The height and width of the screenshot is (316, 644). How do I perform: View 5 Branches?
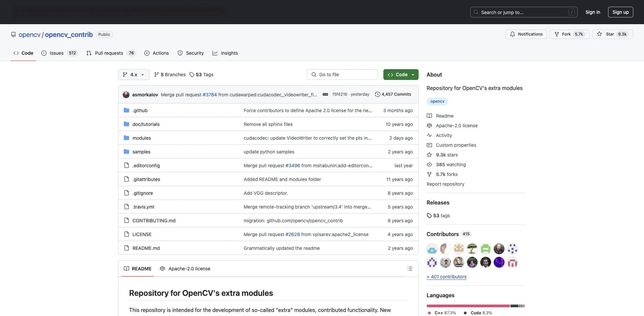coord(170,75)
